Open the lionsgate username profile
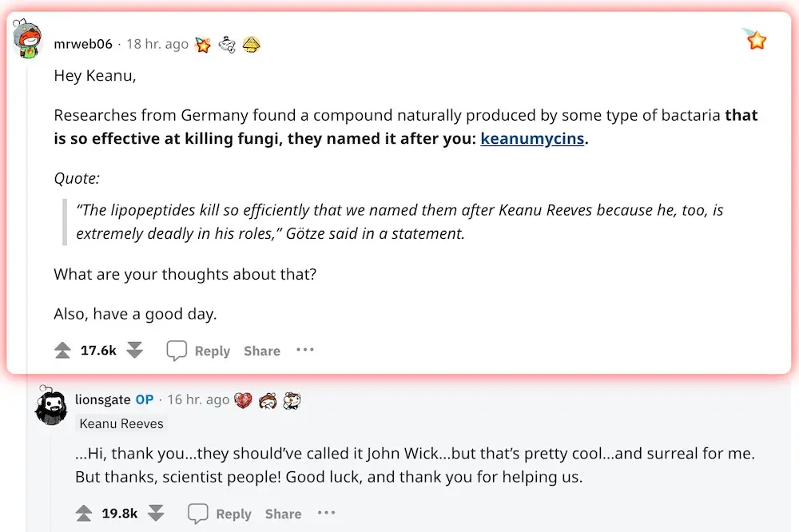Image resolution: width=799 pixels, height=532 pixels. (x=102, y=399)
